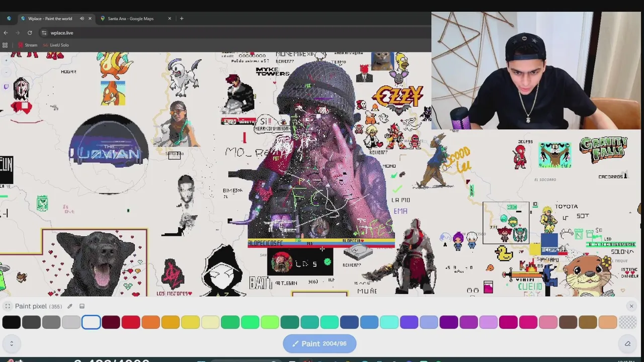Pick the white selected color swatch

(91, 322)
